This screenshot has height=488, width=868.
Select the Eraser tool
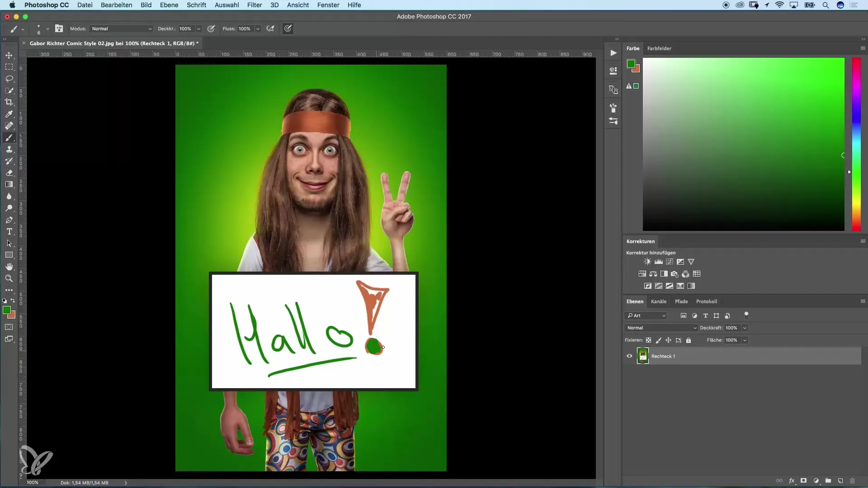tap(9, 173)
